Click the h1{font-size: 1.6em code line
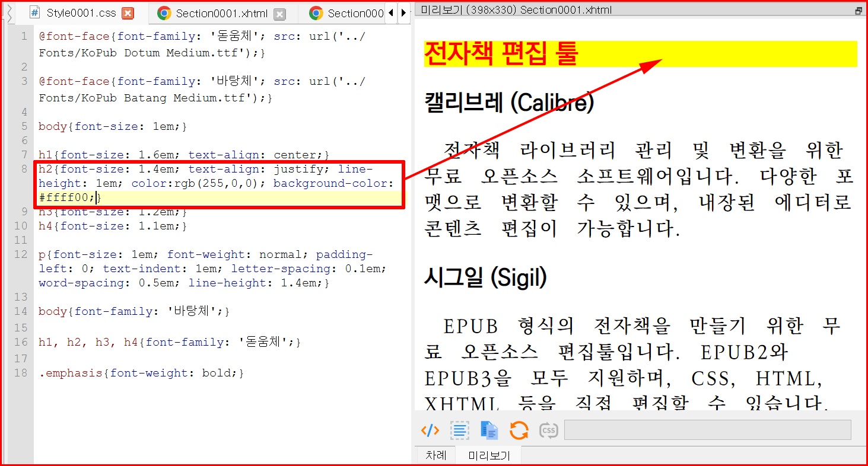Screen dimensions: 868x466 click(x=184, y=155)
